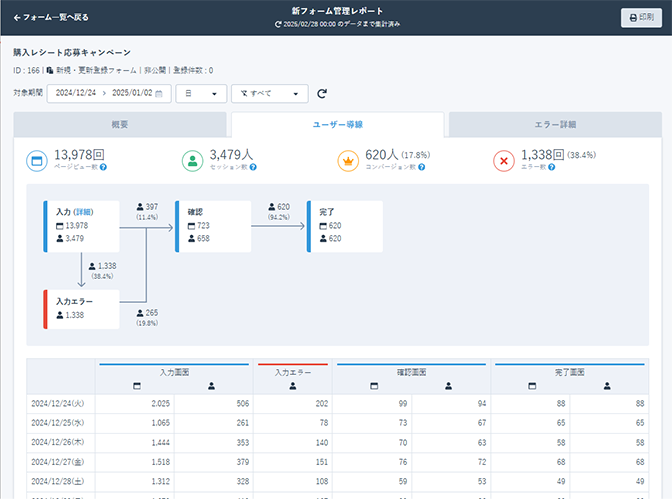672x502 pixels.
Task: Click the 確認 flow box
Action: pyautogui.click(x=213, y=226)
